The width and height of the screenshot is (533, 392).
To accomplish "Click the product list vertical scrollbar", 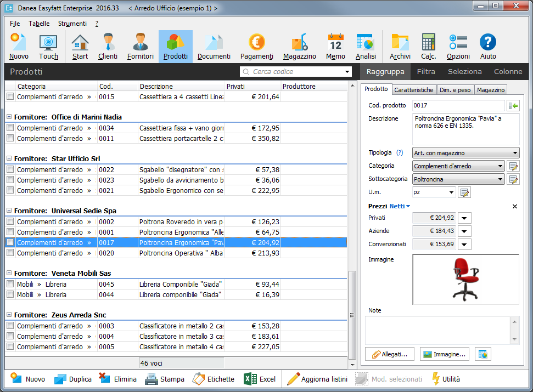I will [x=352, y=219].
